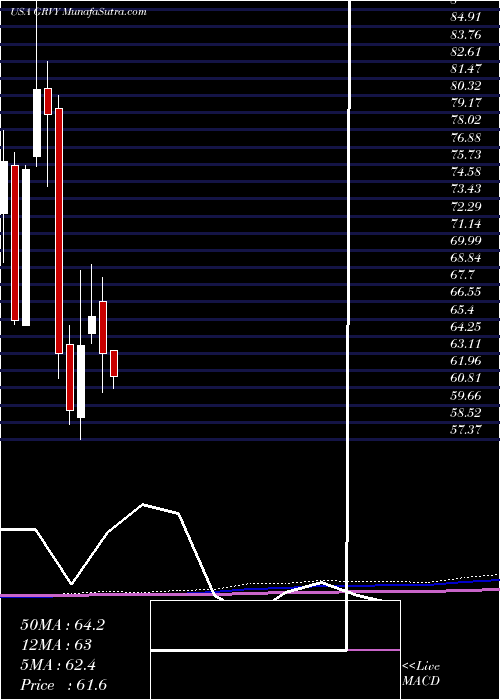Click the 61.96 price axis label
500x700 pixels.
tap(465, 361)
